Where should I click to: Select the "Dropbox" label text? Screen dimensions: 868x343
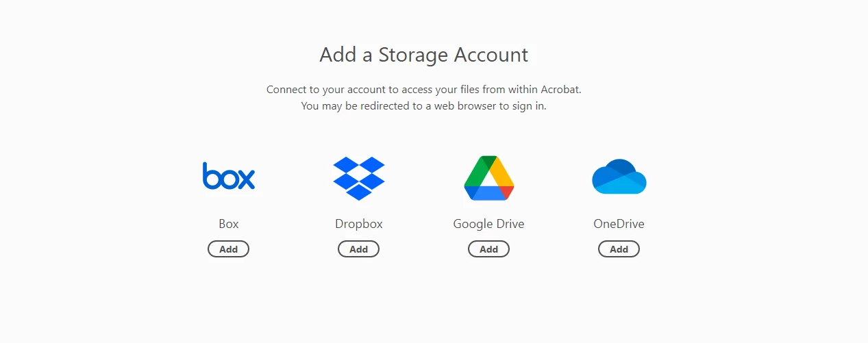(359, 224)
